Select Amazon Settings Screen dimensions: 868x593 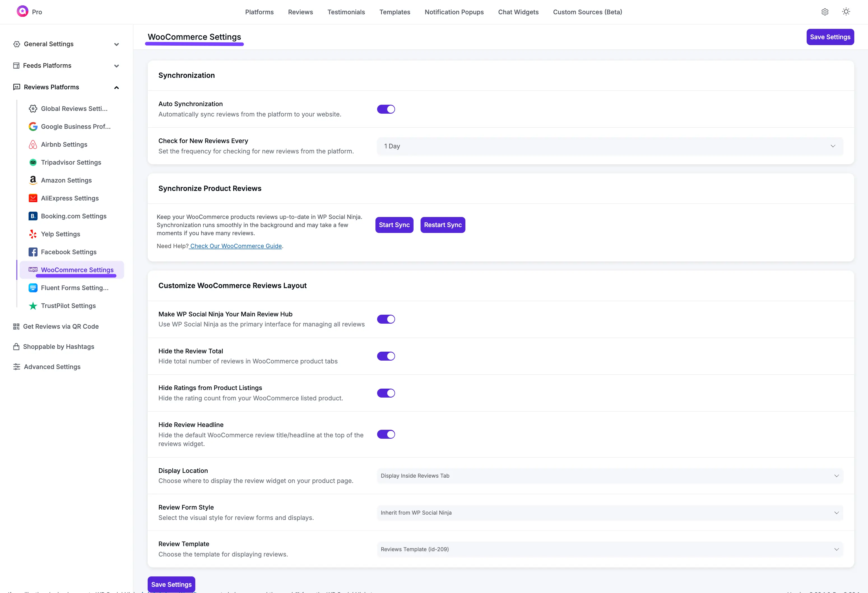pos(66,180)
